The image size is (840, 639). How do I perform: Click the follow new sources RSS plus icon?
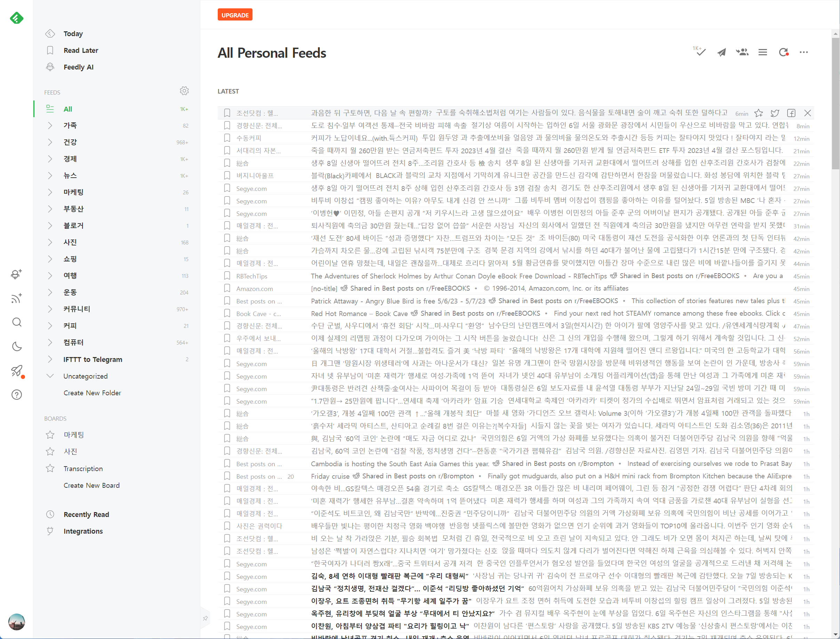pyautogui.click(x=17, y=298)
